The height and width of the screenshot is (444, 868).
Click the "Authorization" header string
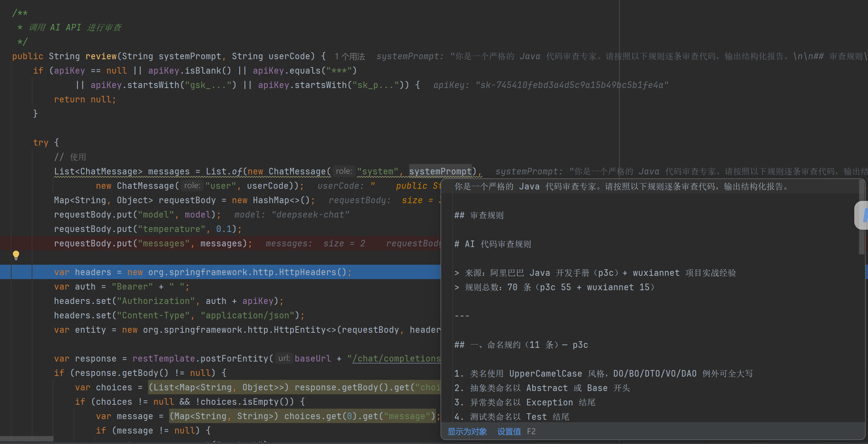tap(156, 301)
